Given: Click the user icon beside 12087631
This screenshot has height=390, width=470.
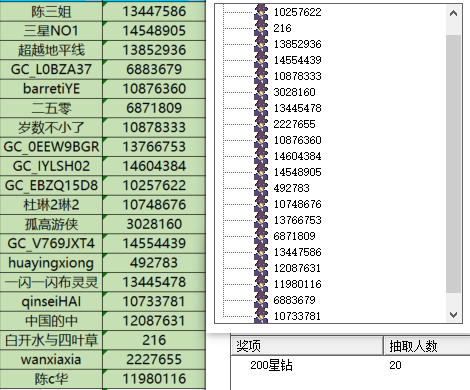Looking at the screenshot, I should pos(261,268).
